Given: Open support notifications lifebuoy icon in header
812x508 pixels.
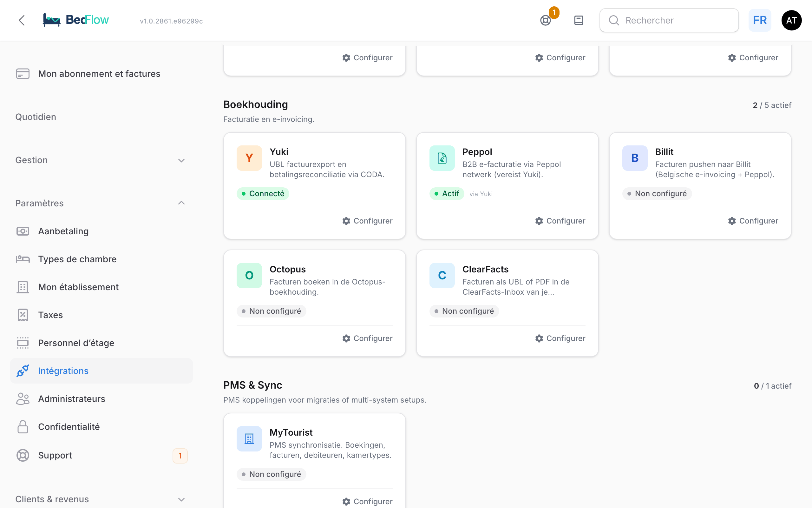Looking at the screenshot, I should (x=546, y=21).
